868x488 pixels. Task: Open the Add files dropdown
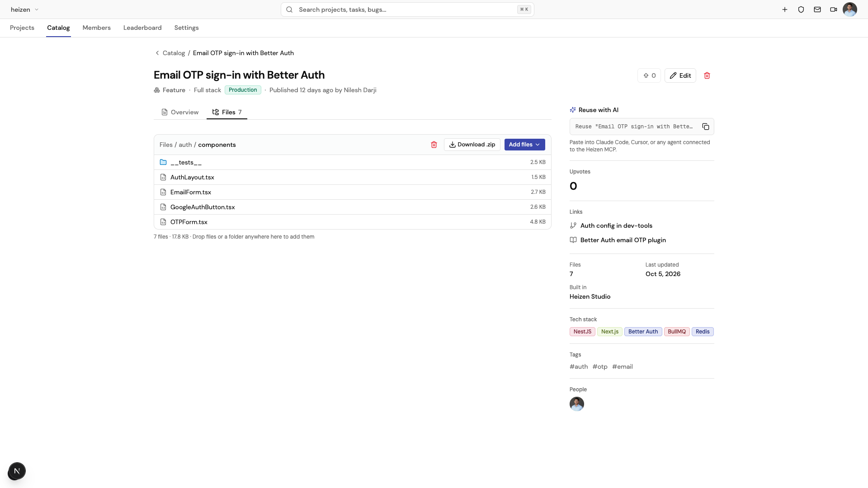tap(524, 145)
